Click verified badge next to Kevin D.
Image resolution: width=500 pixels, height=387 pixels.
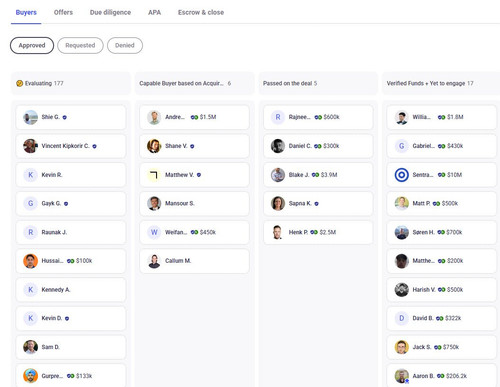pyautogui.click(x=67, y=319)
